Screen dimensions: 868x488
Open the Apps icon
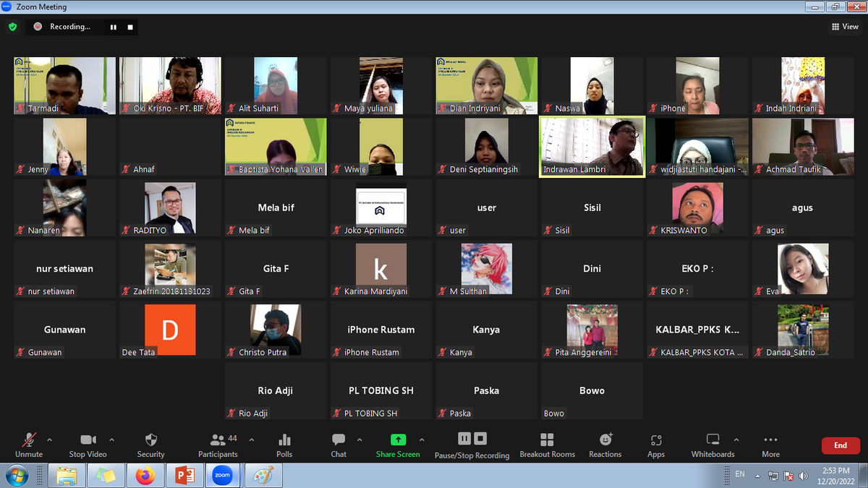(x=656, y=445)
